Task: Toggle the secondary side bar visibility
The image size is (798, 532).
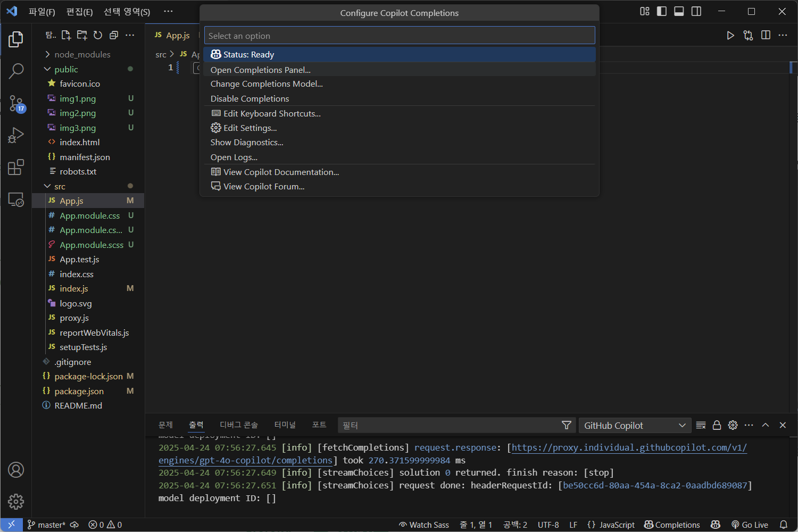Action: click(x=696, y=11)
